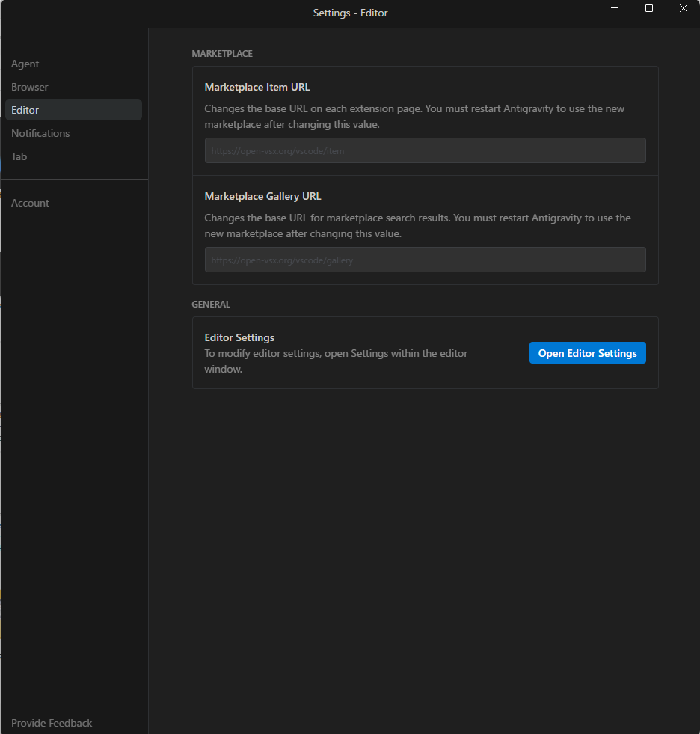Open the Tab settings section
The width and height of the screenshot is (700, 734).
tap(19, 156)
